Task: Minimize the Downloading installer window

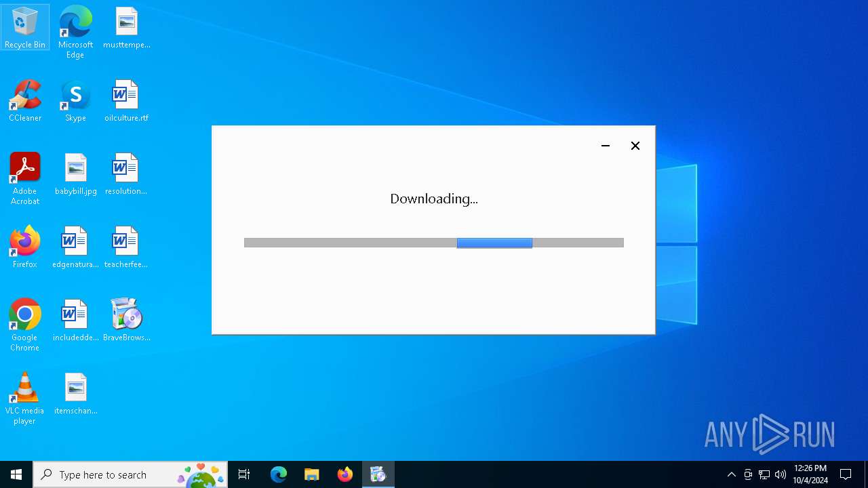Action: click(606, 146)
